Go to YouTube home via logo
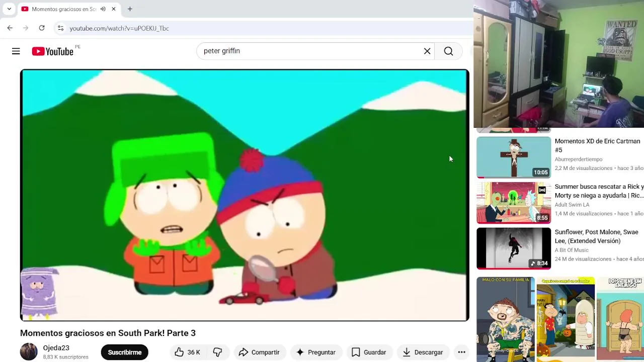 coord(53,51)
